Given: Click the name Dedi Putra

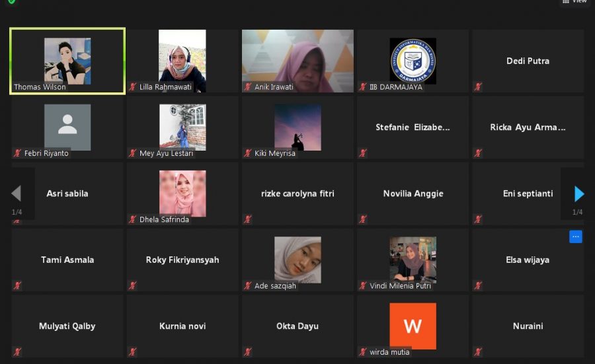Looking at the screenshot, I should click(x=528, y=61).
